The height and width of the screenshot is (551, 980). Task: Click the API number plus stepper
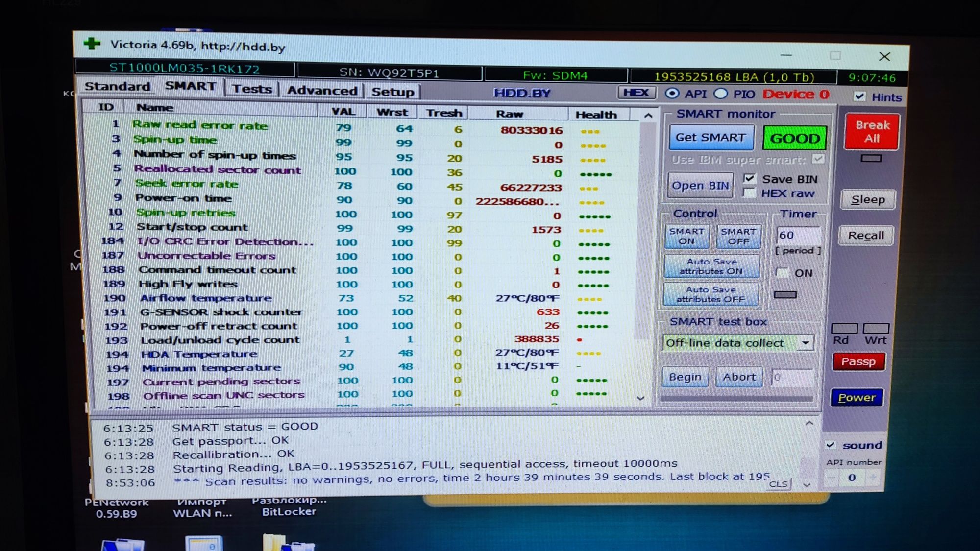coord(873,478)
